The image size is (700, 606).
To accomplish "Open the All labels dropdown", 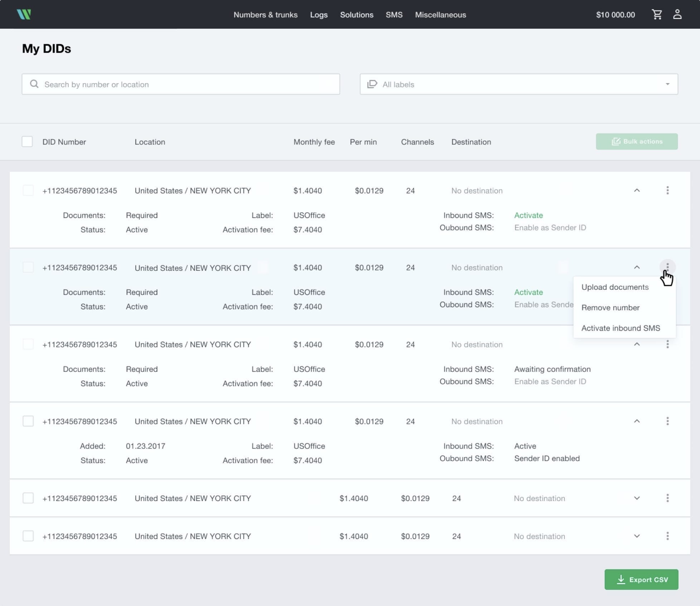I will click(x=519, y=84).
